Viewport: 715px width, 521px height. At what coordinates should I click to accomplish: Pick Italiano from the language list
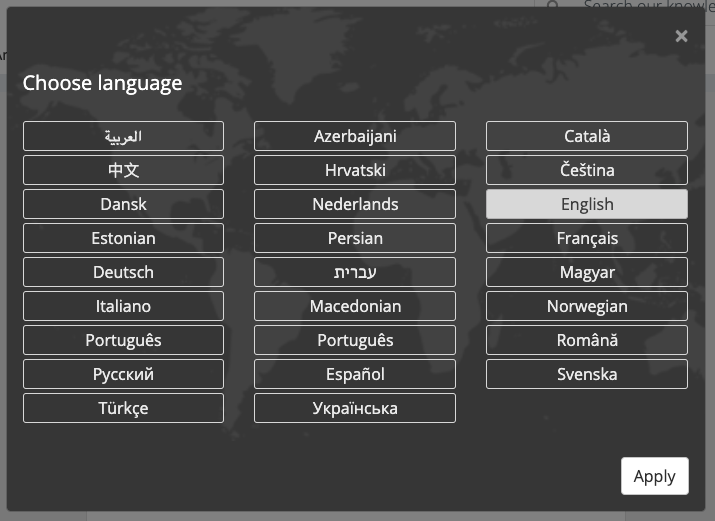coord(124,306)
